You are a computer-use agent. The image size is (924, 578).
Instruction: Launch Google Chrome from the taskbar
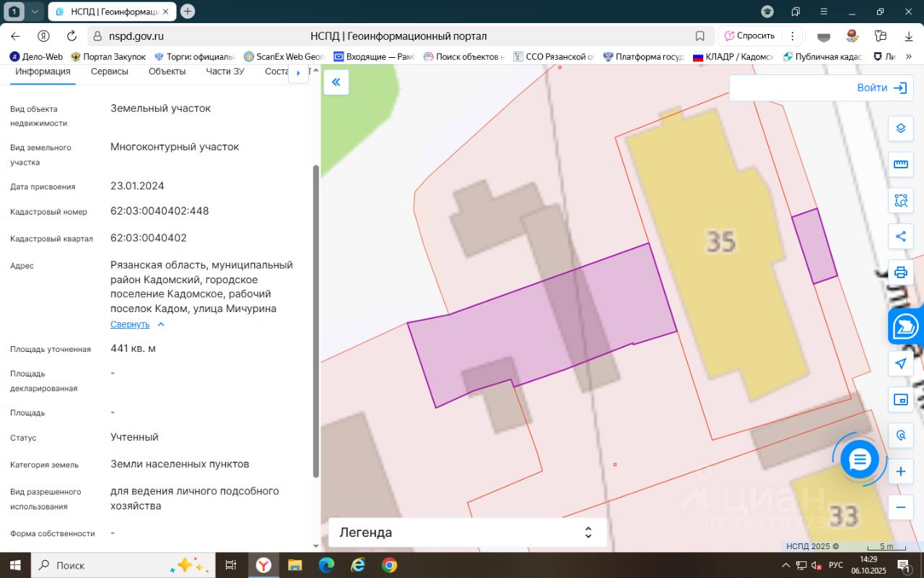(389, 565)
